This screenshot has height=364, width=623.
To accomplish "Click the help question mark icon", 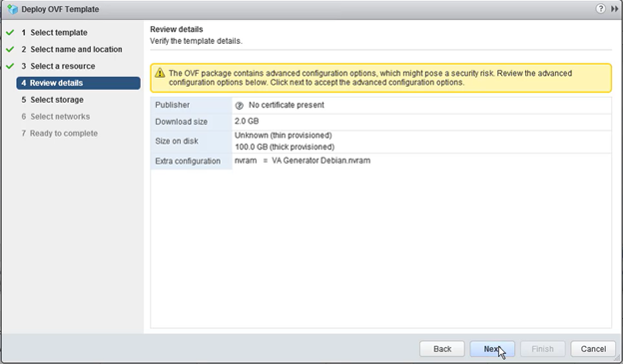I will coord(600,9).
